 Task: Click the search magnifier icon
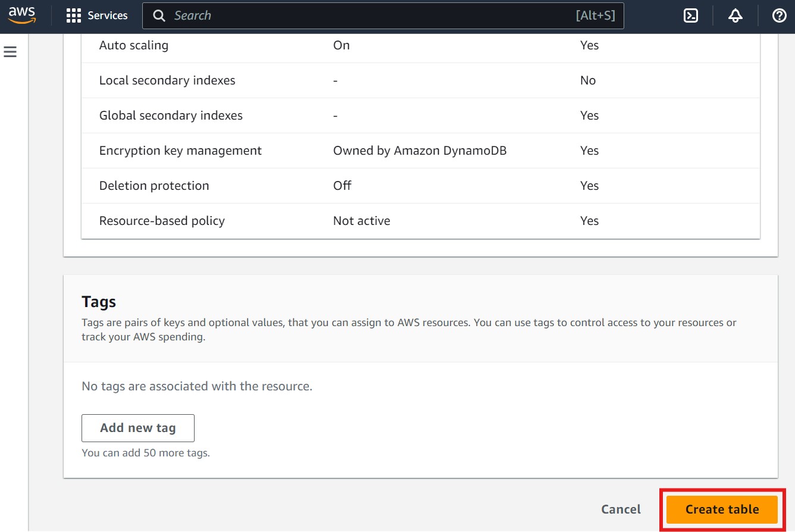click(158, 15)
